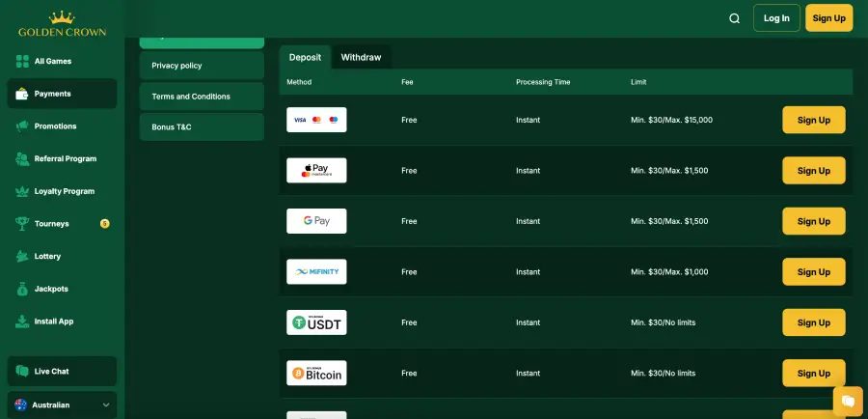Expand the Australian language dropdown
Viewport: 868px width, 419px height.
[62, 405]
